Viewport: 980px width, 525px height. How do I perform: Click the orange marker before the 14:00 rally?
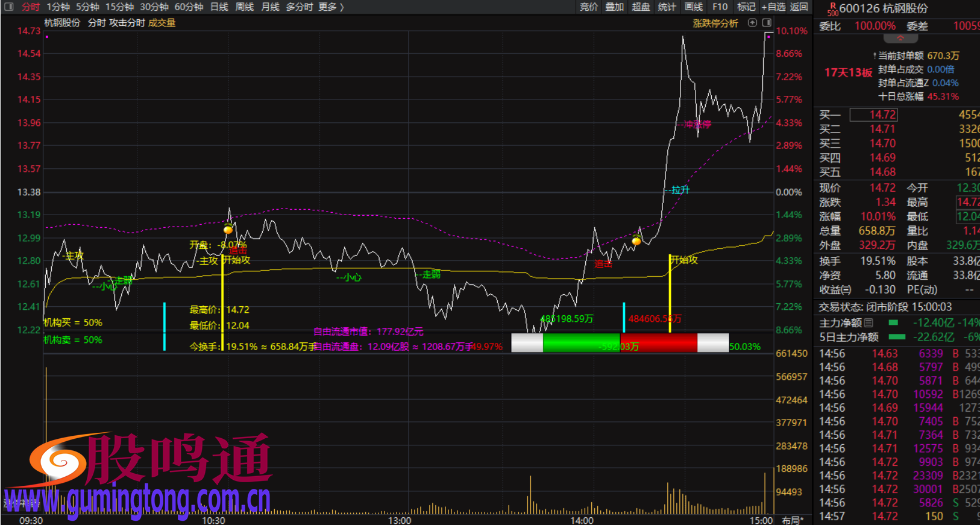coord(636,241)
